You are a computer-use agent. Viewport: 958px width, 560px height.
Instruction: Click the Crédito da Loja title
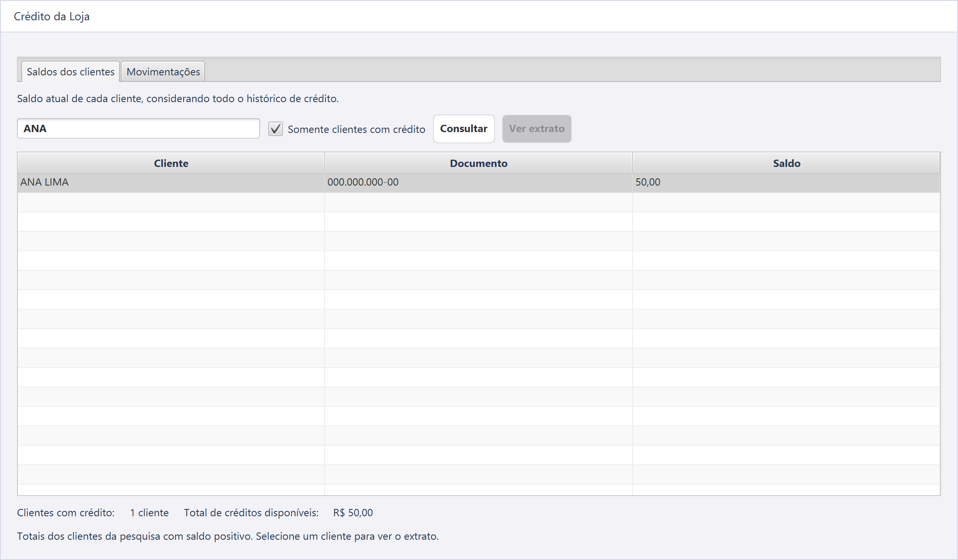coord(51,17)
